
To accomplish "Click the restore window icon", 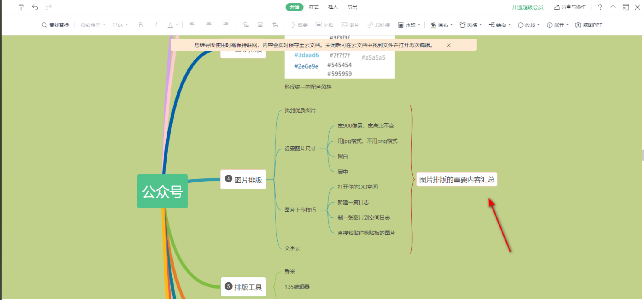I will (x=626, y=7).
